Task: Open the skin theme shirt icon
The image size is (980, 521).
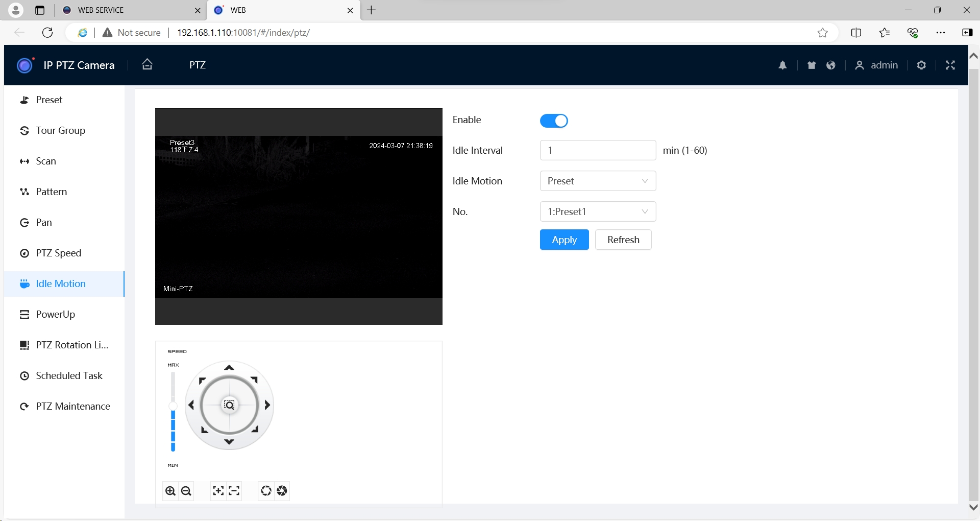Action: pyautogui.click(x=812, y=65)
